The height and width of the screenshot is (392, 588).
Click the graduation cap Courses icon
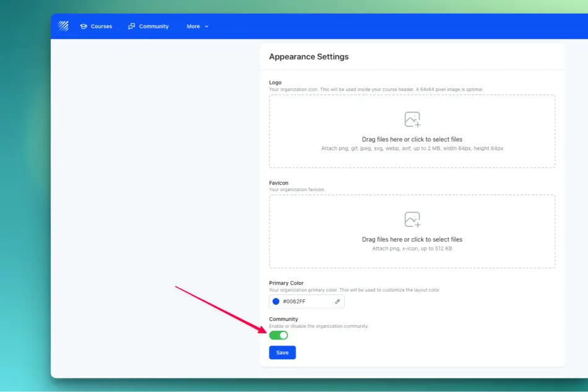pos(84,26)
